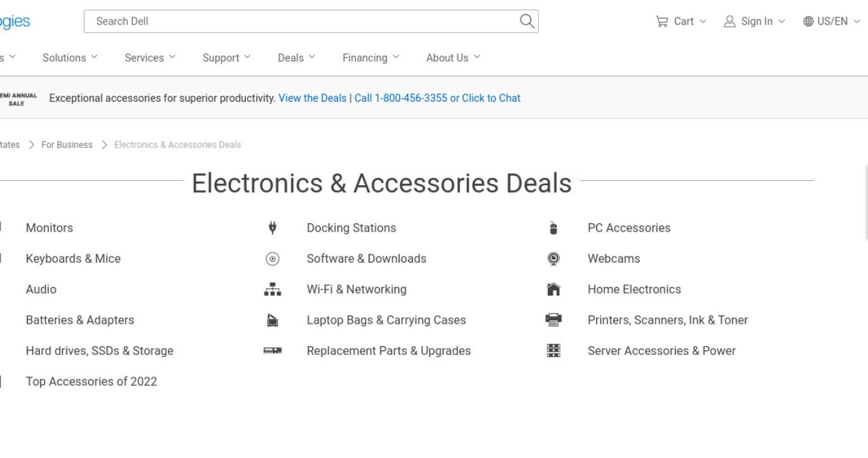Open the Financing menu

tap(371, 57)
